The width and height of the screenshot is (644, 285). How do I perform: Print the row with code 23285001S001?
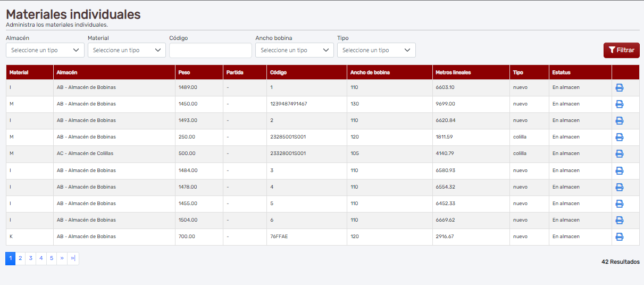click(x=619, y=137)
